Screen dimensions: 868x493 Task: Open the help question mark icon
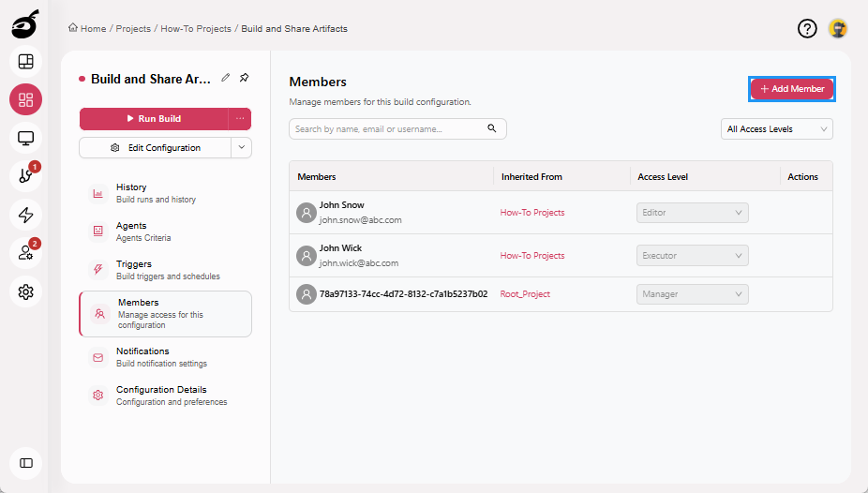(807, 28)
